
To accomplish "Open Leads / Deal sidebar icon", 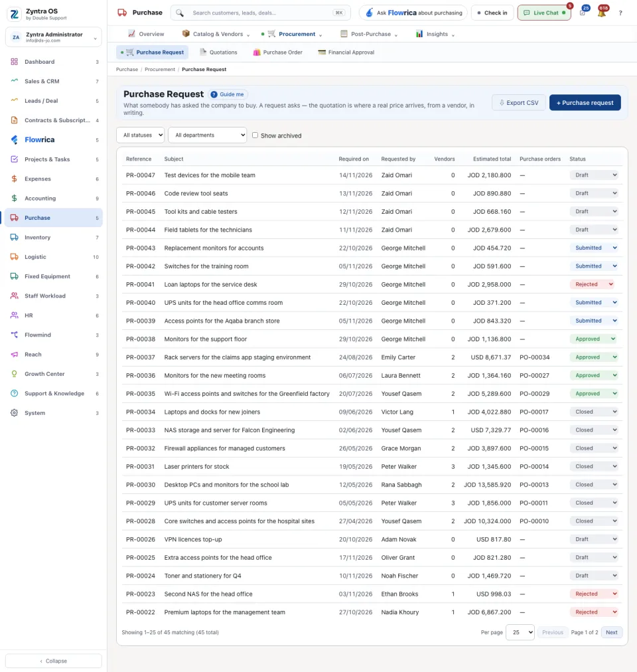I will coord(14,101).
